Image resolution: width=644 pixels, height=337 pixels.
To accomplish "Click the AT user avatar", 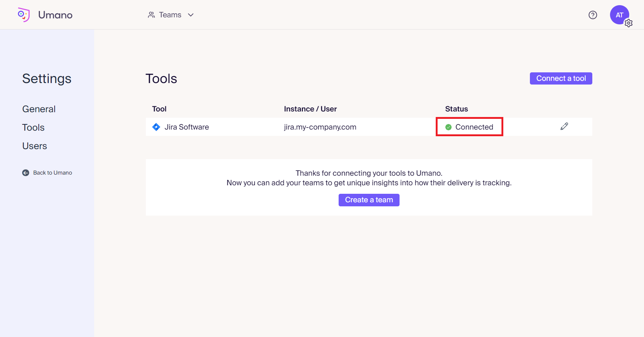I will 619,15.
